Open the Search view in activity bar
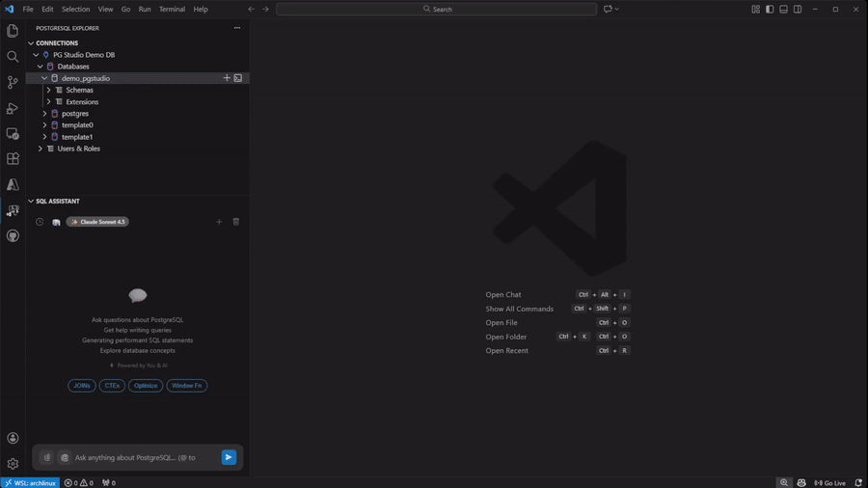Screen dimensions: 868x488 point(13,57)
